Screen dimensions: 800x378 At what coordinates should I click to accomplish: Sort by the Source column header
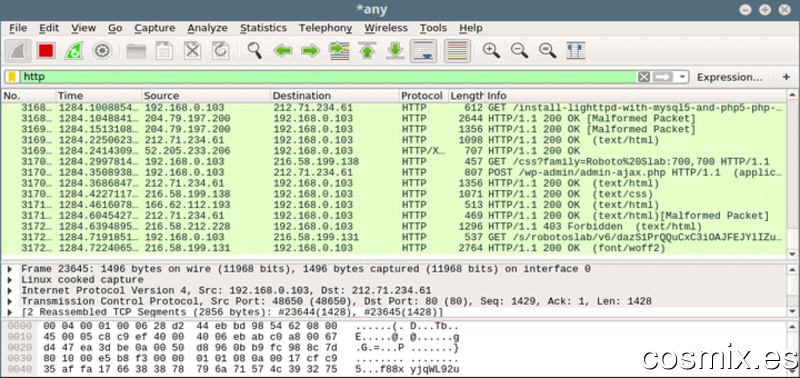click(206, 96)
